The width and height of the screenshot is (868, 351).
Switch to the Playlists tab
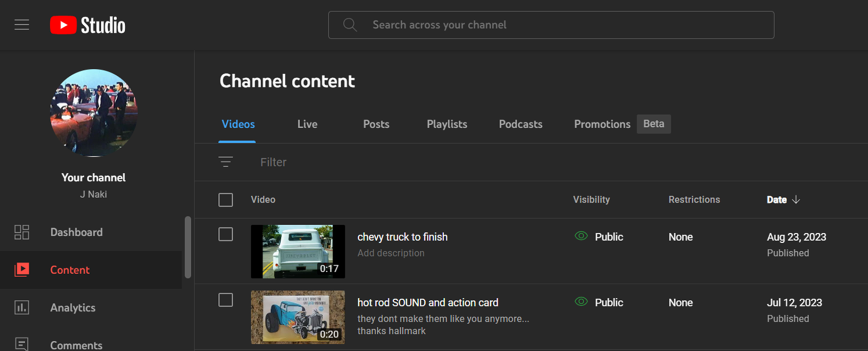(447, 124)
